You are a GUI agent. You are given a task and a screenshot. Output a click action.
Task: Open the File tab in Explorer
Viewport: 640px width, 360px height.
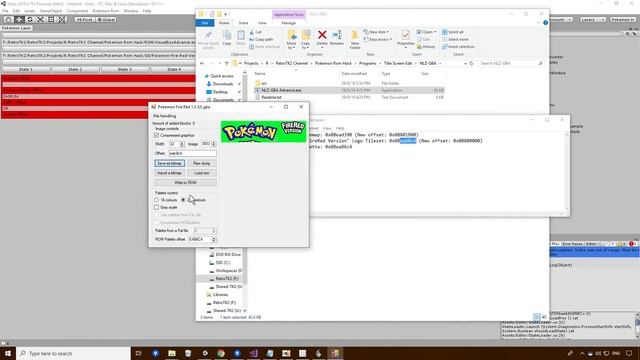pyautogui.click(x=205, y=23)
